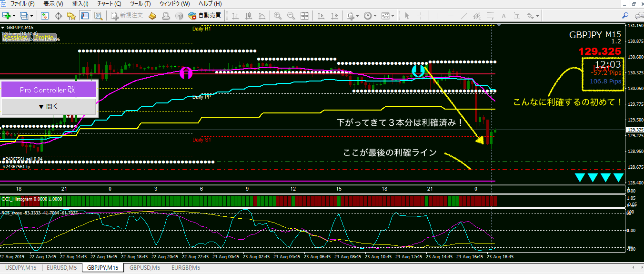Open the Data Window crosshair-target icon

pos(59,15)
